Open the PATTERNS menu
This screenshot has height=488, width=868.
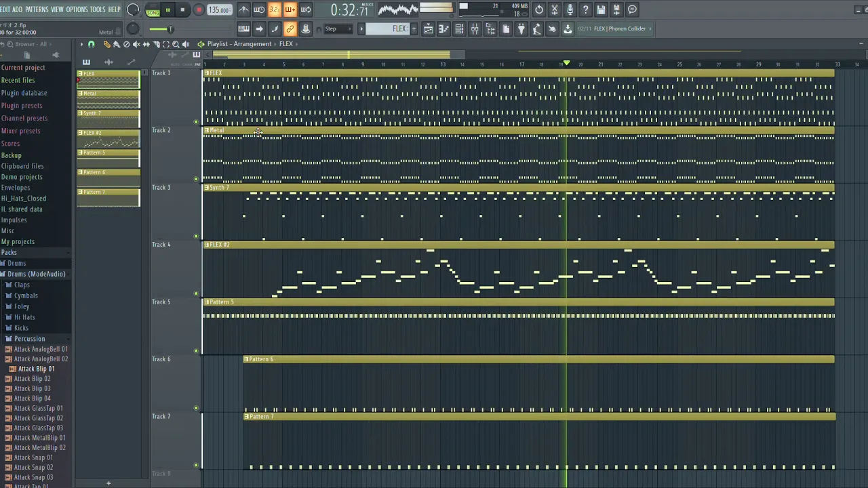[x=37, y=9]
